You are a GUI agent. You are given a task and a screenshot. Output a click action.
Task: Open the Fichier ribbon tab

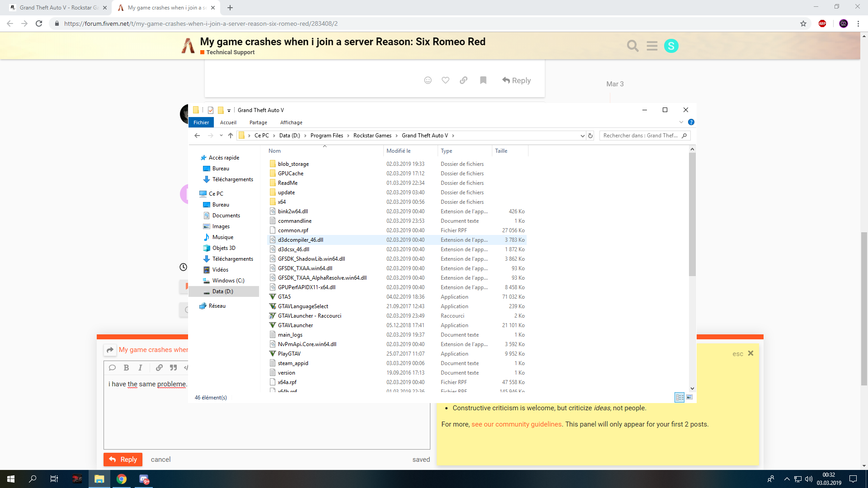(201, 122)
